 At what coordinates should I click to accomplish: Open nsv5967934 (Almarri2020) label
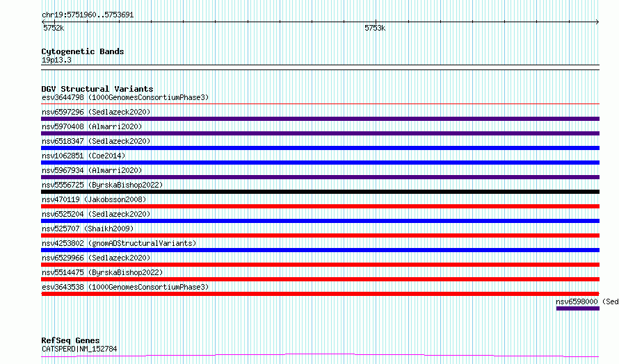pos(92,170)
